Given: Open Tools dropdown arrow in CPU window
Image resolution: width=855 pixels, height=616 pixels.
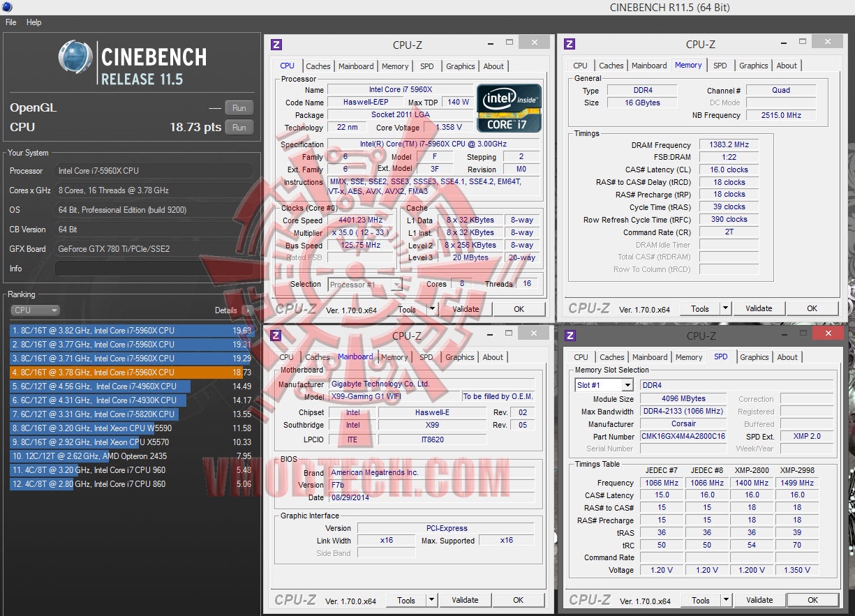Looking at the screenshot, I should point(432,309).
